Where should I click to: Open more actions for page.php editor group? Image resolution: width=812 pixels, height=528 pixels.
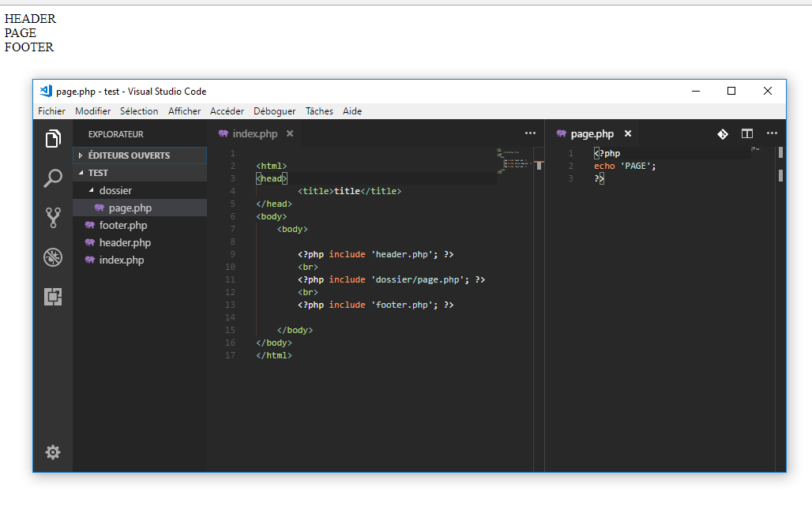click(x=772, y=133)
